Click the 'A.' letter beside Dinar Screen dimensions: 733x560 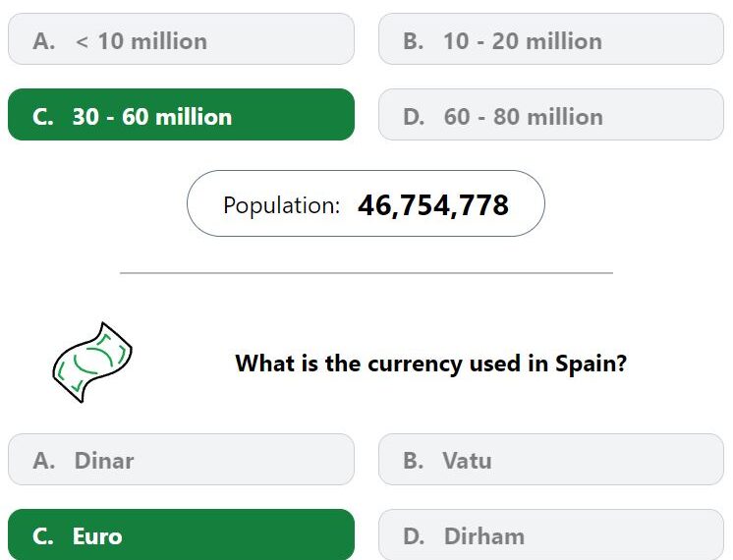[x=44, y=461]
